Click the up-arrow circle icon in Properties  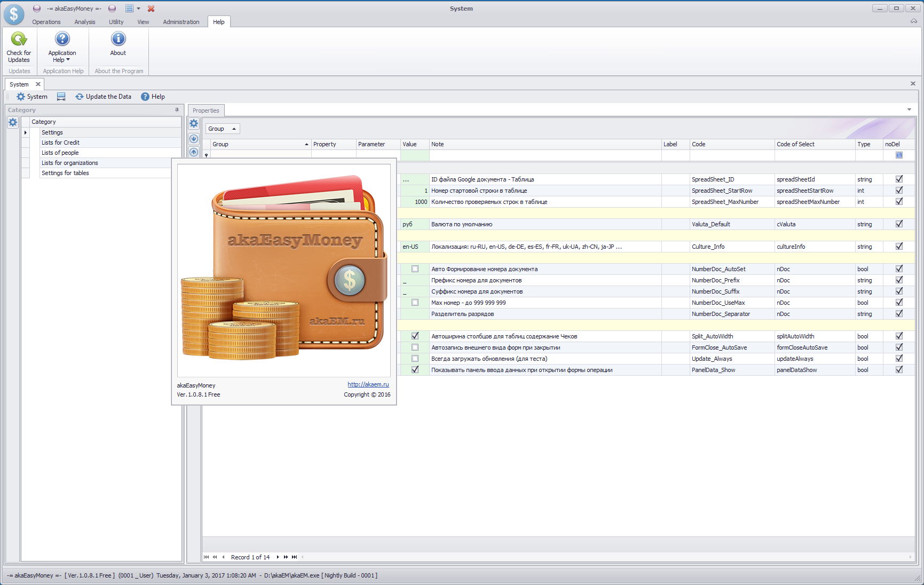(194, 152)
